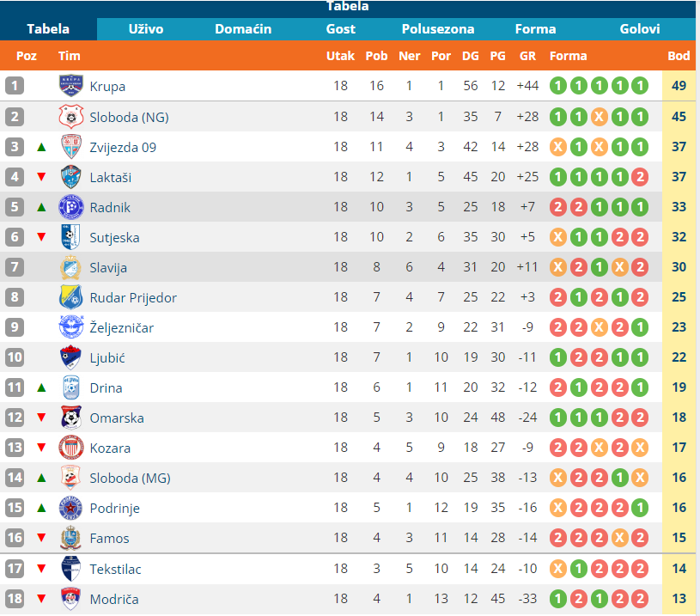Switch to the Uživo tab
Screen dimensions: 700x616
click(x=146, y=29)
